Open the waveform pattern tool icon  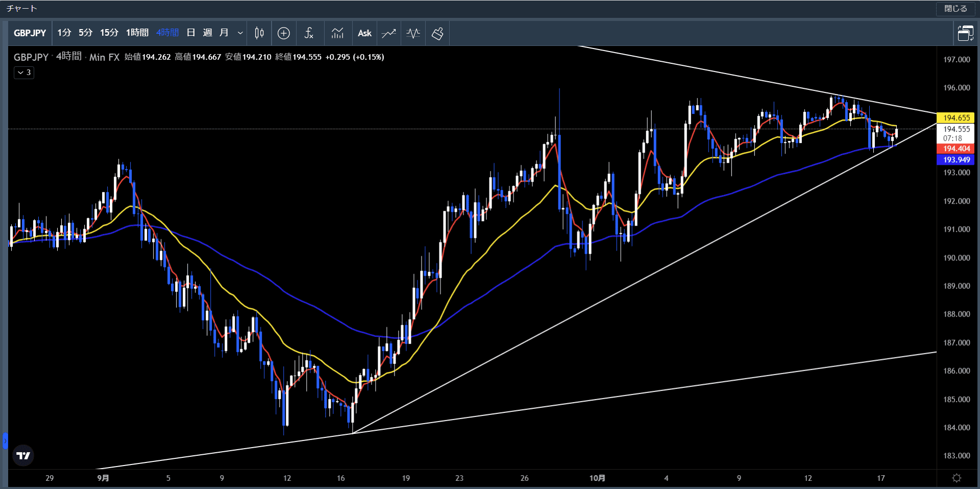click(413, 33)
